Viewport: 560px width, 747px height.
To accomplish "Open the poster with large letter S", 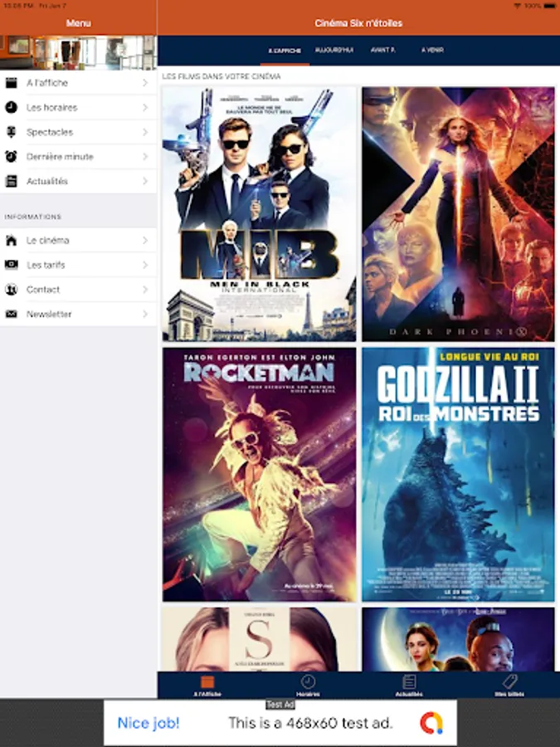I will 259,639.
